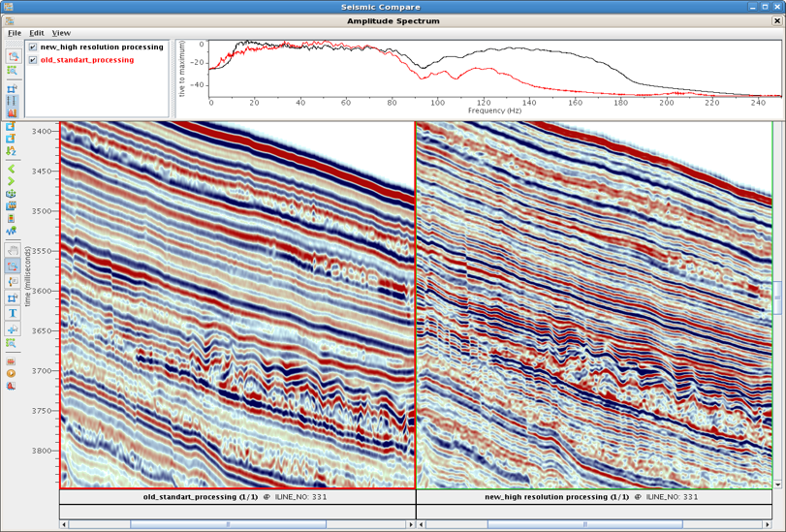Click the 200 frequency tick label
The height and width of the screenshot is (532, 786).
point(667,103)
